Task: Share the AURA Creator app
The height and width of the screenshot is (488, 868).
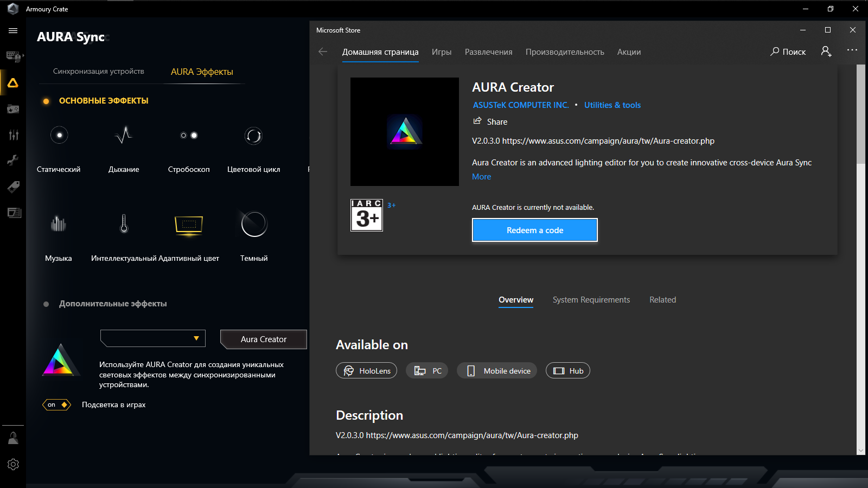Action: click(490, 121)
